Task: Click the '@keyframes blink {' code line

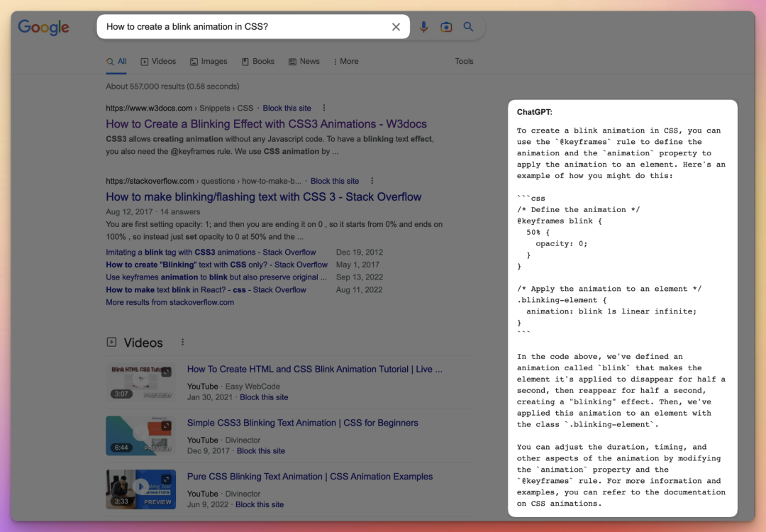Action: (560, 221)
